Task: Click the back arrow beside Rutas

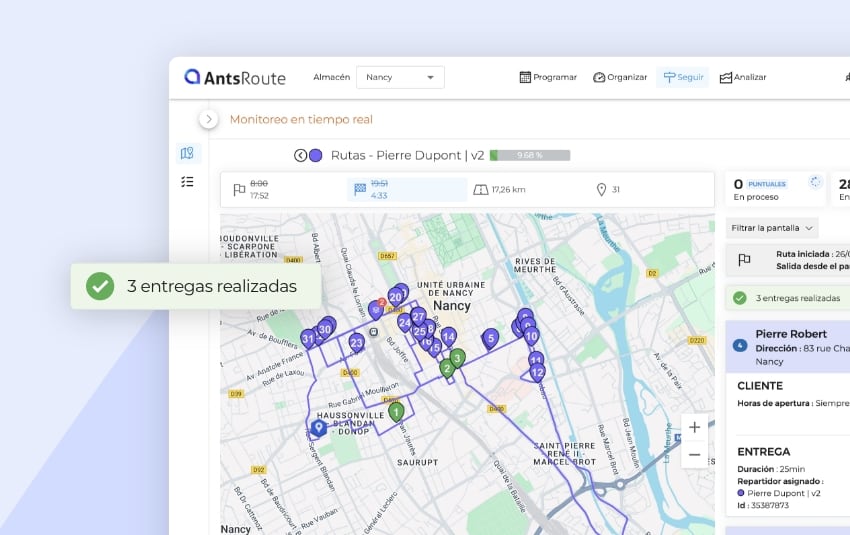Action: [x=300, y=155]
